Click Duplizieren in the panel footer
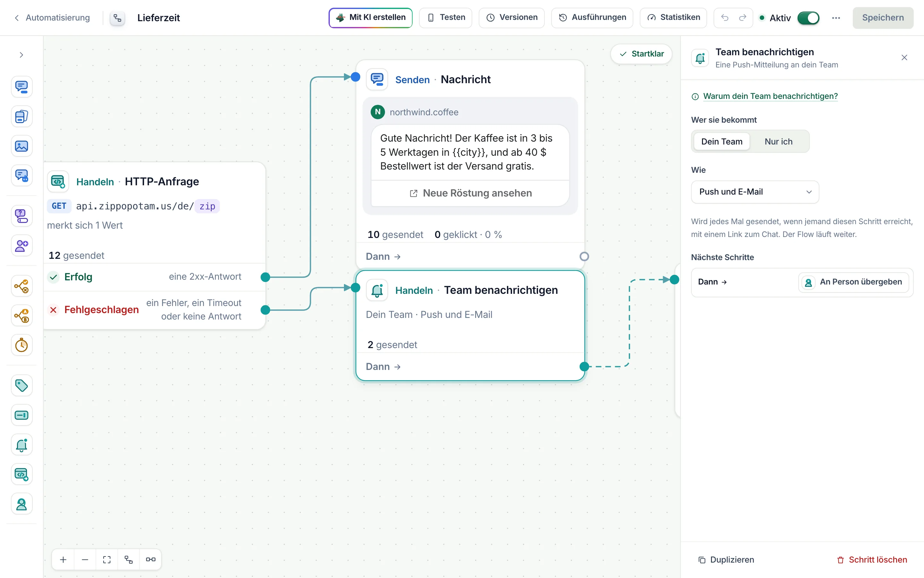924x578 pixels. coord(727,560)
